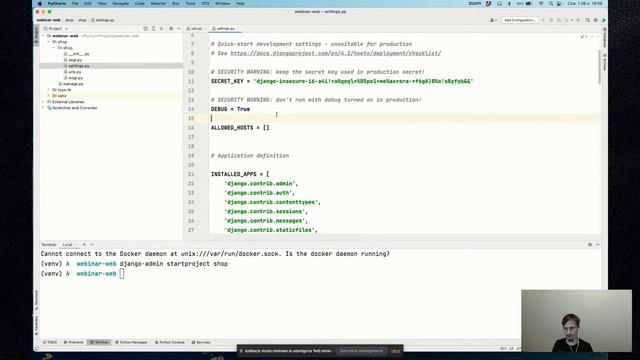Open the Project view selector dropdown
Image resolution: width=640 pixels, height=360 pixels.
pyautogui.click(x=56, y=29)
